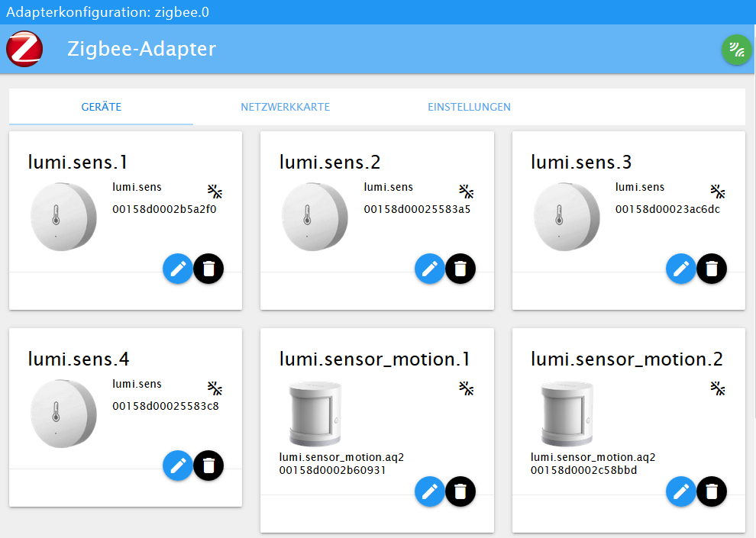Click link status icon on lumi.sens.2 card
756x538 pixels.
467,192
